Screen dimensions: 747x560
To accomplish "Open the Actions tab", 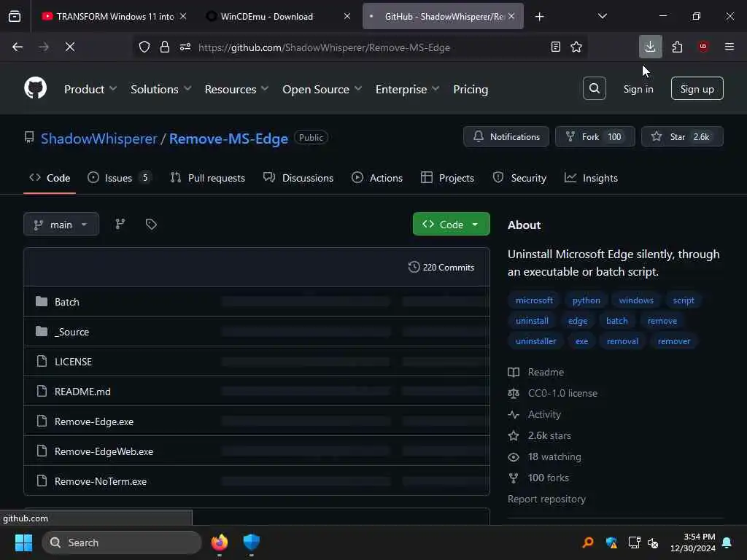I will pos(377,178).
